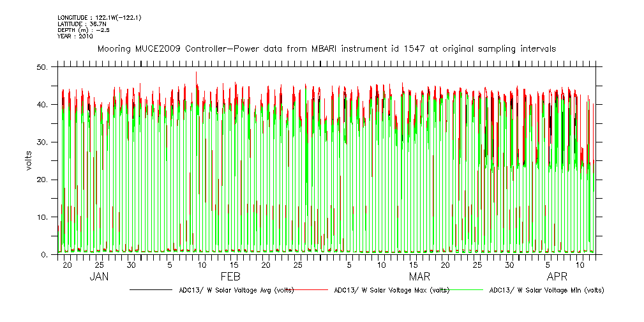The height and width of the screenshot is (322, 644).
Task: Click the plot title about Mooring MUCE2009
Action: coord(326,49)
